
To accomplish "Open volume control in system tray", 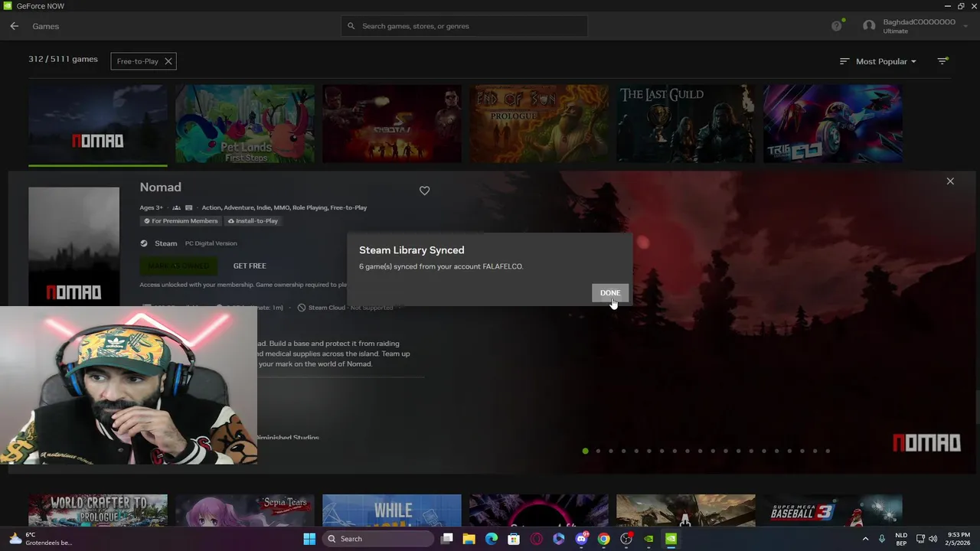I will click(933, 539).
